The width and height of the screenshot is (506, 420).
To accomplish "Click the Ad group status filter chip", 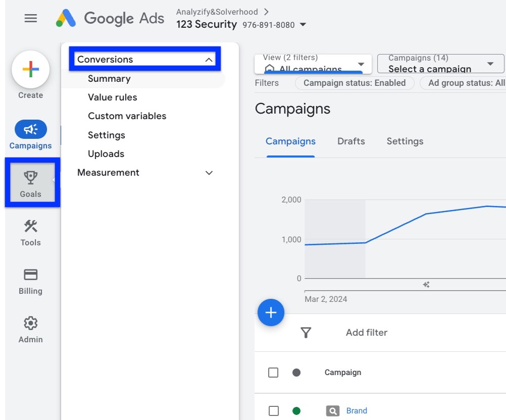I will 463,83.
